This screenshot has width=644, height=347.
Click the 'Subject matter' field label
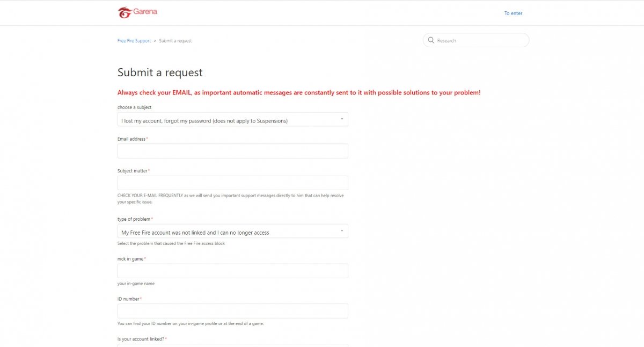[133, 171]
